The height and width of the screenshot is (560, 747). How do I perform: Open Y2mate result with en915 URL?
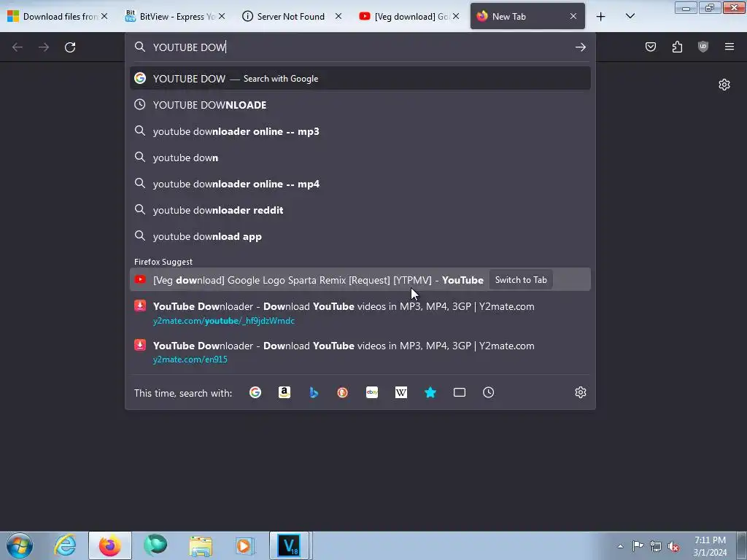[360, 352]
